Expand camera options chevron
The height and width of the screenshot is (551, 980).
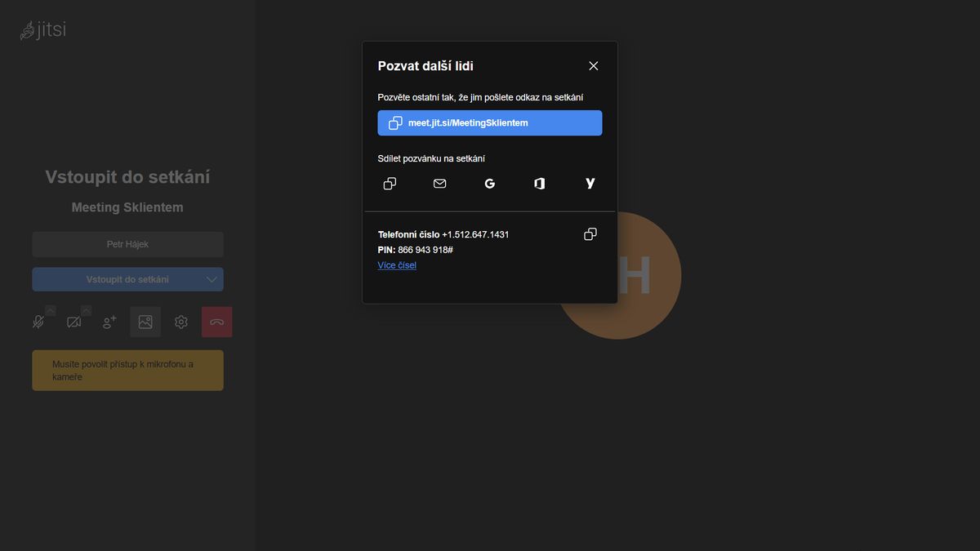87,311
